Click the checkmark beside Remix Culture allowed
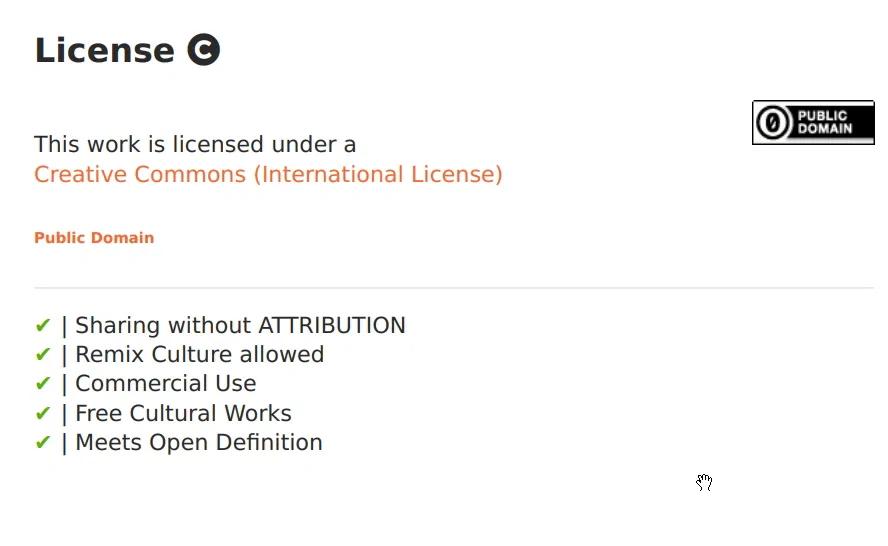 click(x=42, y=354)
